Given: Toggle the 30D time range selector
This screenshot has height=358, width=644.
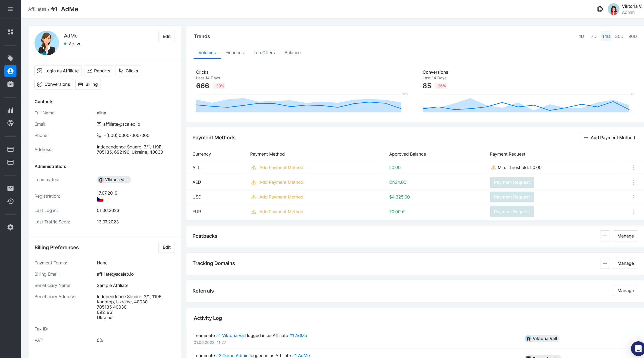Looking at the screenshot, I should (620, 37).
